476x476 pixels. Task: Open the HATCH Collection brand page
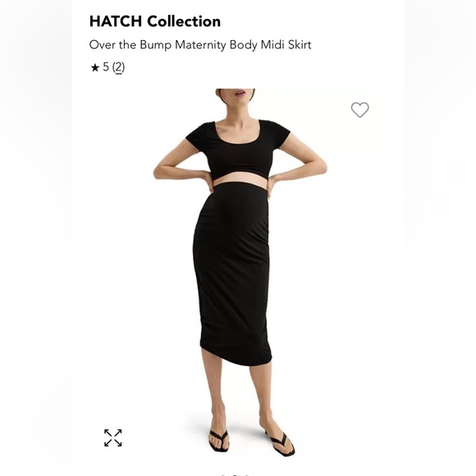pos(155,21)
